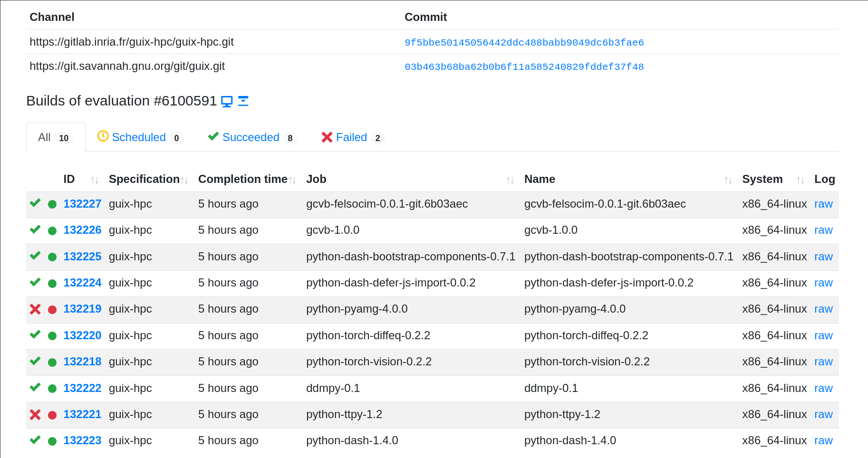Click the savannah guix.git channel URL text

point(127,66)
